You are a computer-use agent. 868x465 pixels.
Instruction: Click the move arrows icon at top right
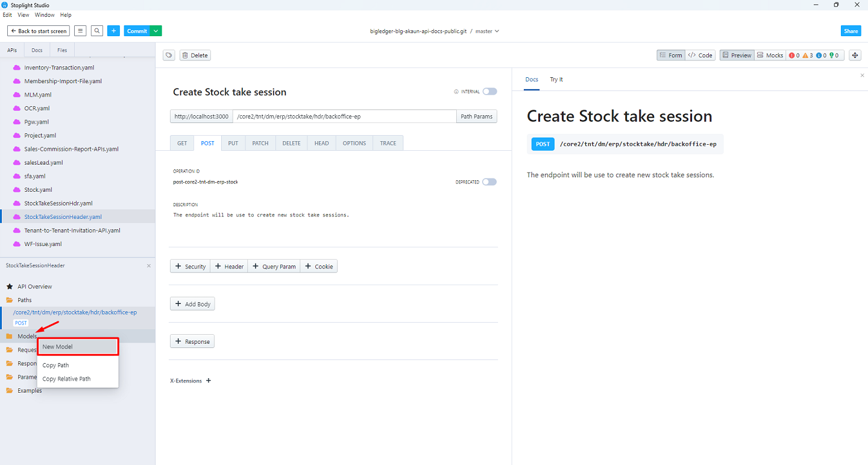point(855,55)
